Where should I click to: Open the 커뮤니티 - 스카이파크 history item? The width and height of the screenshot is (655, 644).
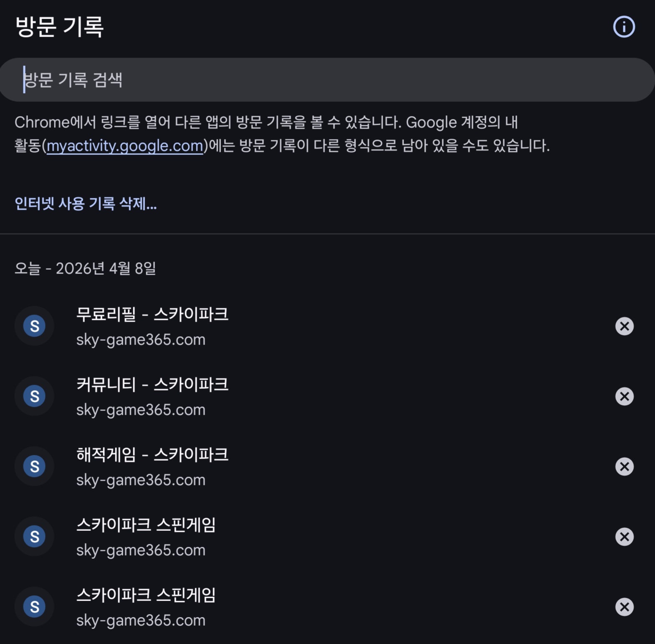pyautogui.click(x=152, y=385)
